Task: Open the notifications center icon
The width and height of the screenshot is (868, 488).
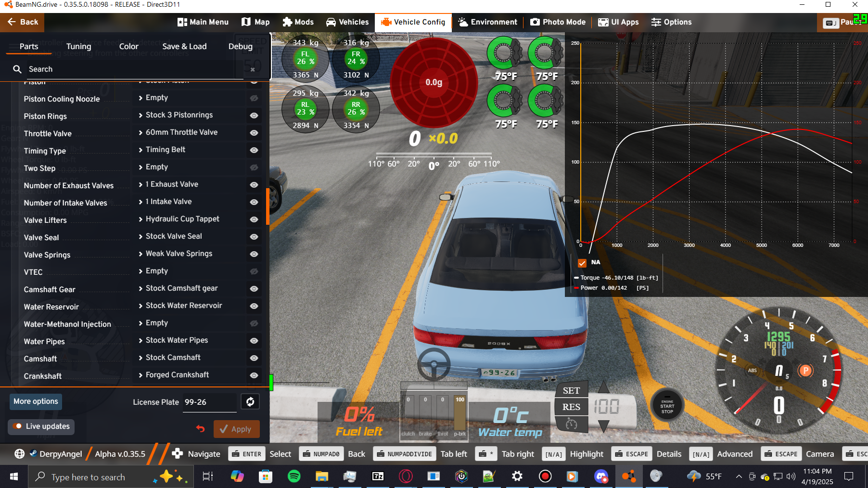Action: pos(849,476)
